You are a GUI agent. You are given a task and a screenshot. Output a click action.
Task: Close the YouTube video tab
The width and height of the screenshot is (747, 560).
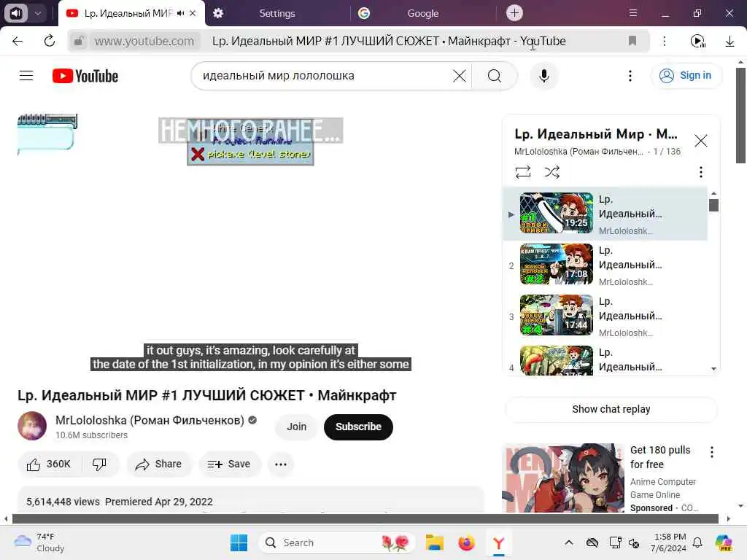click(193, 13)
